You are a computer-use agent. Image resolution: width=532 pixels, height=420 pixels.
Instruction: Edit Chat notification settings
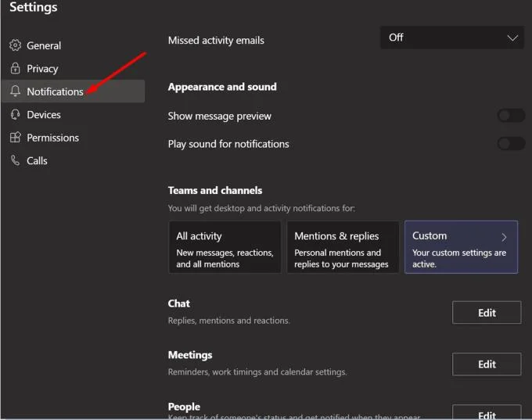click(x=487, y=312)
